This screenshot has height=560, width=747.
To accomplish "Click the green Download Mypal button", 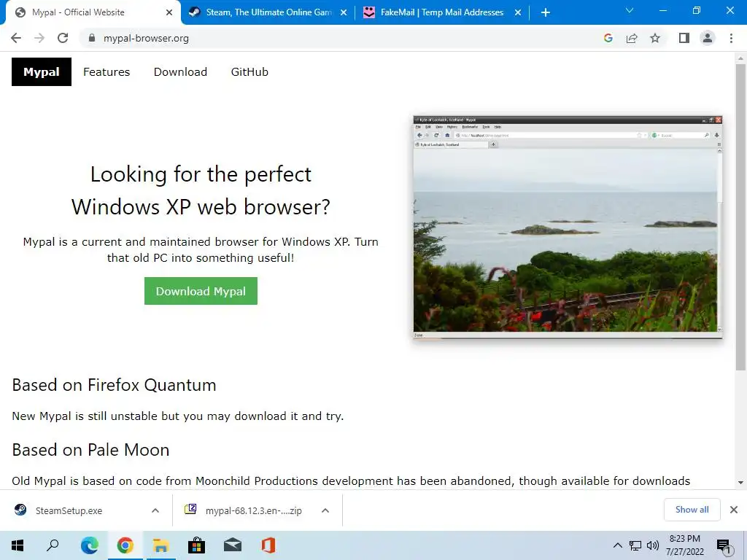I will (201, 291).
